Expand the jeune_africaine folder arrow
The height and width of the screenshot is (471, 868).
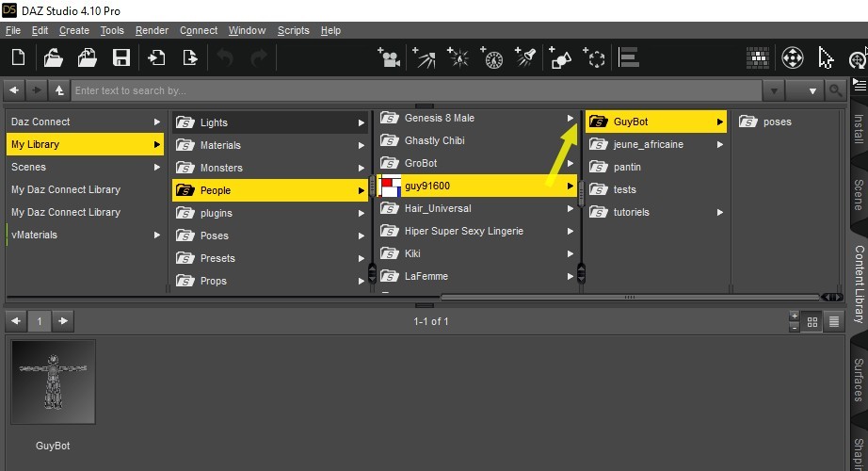point(719,145)
